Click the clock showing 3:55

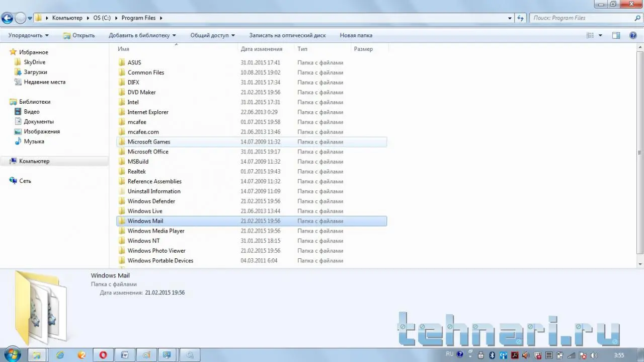[x=619, y=355]
